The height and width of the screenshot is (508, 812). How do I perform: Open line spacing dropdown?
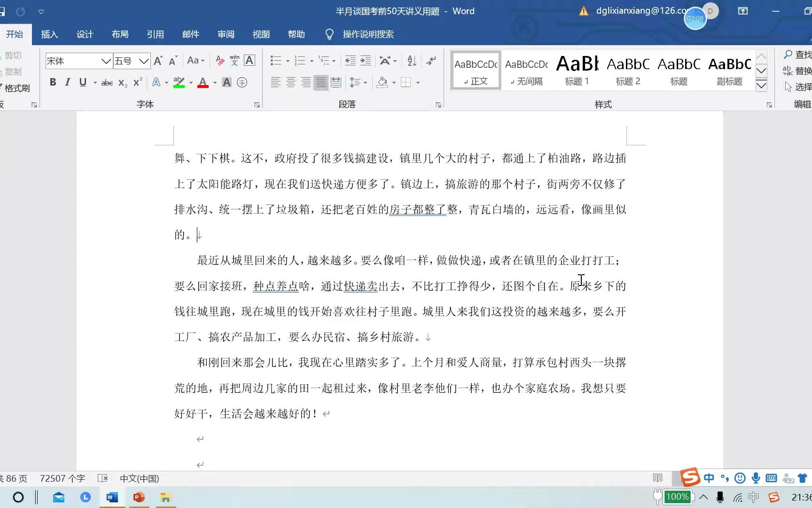(x=358, y=83)
